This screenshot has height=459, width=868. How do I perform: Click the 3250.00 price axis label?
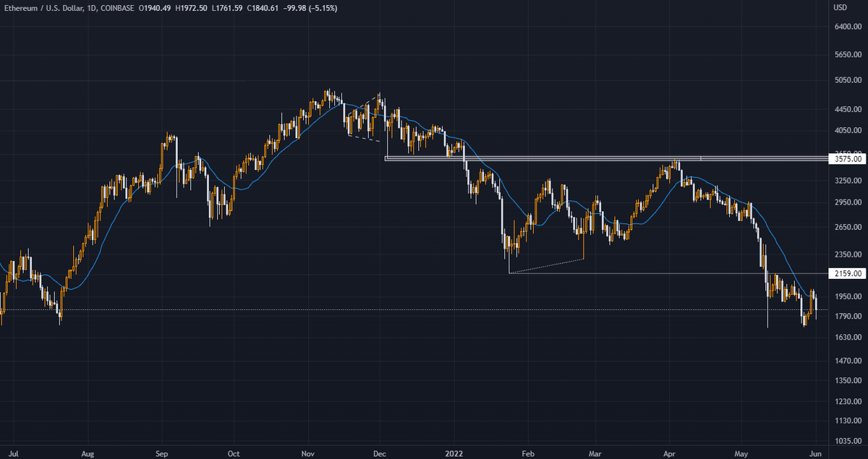pos(847,181)
